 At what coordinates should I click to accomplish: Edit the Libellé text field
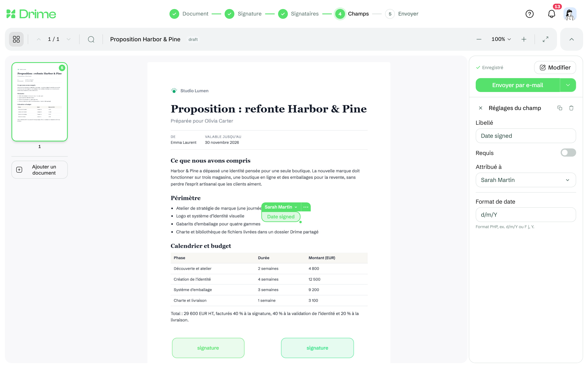[526, 136]
